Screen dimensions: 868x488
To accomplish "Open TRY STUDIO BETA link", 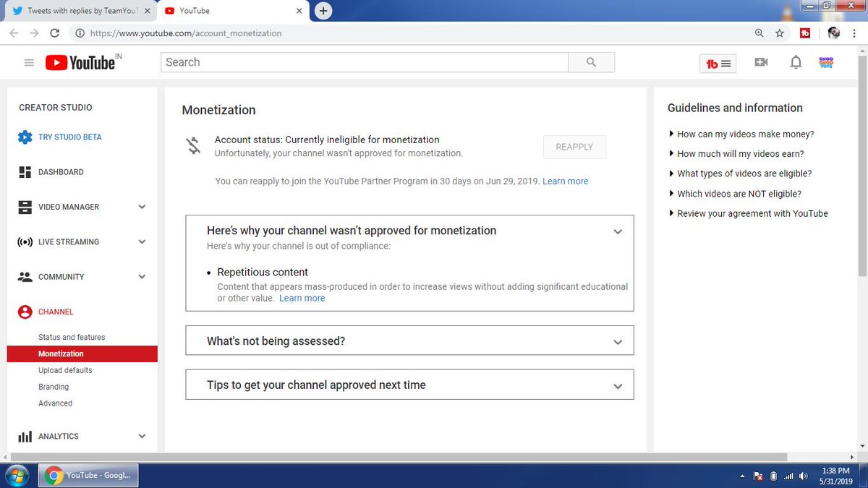I will (70, 137).
